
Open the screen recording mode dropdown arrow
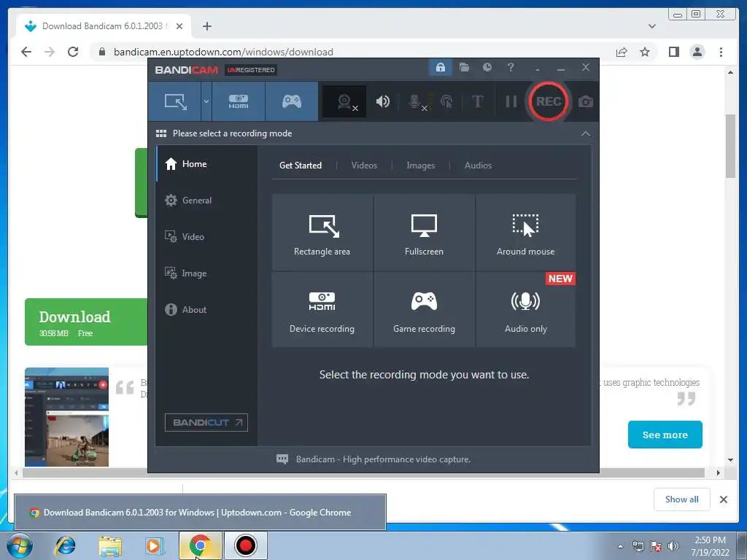(x=206, y=101)
